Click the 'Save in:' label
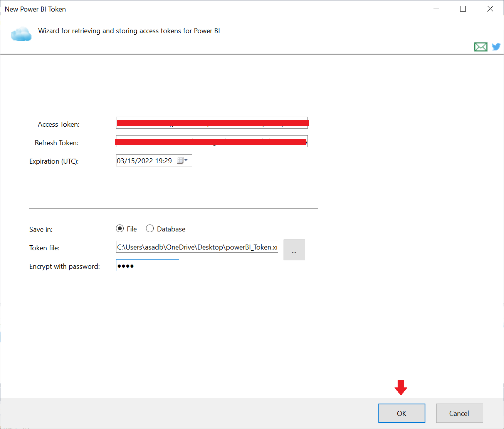504x429 pixels. tap(41, 230)
